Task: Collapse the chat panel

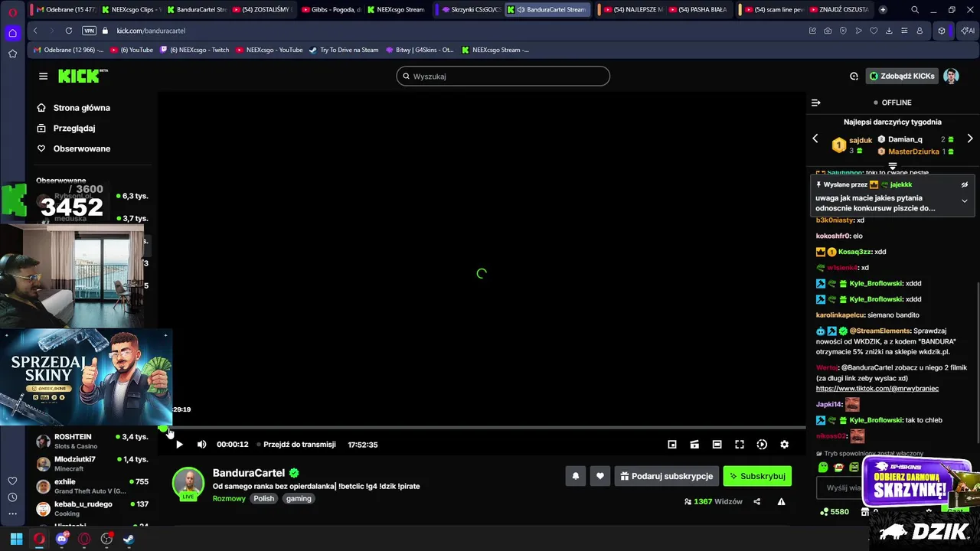Action: pyautogui.click(x=816, y=103)
